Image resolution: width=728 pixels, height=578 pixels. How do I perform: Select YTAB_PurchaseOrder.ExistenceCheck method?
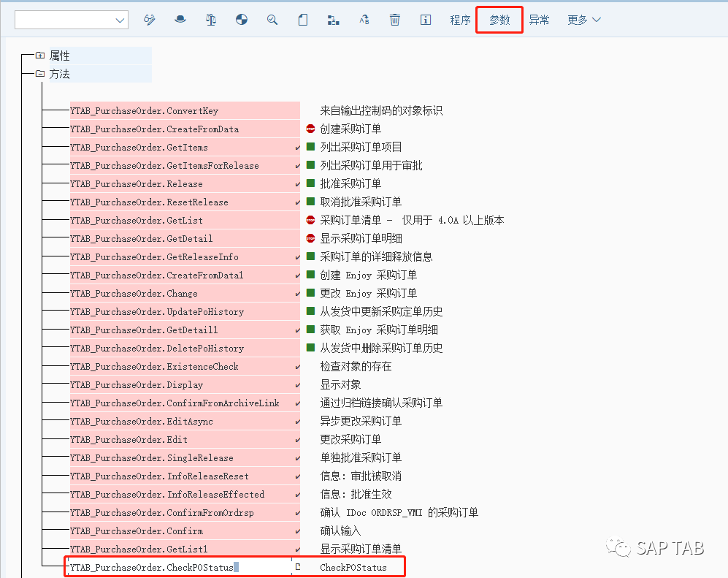pyautogui.click(x=185, y=367)
